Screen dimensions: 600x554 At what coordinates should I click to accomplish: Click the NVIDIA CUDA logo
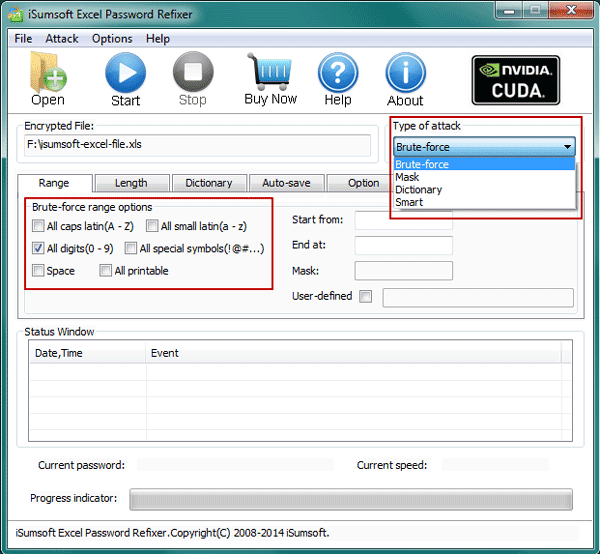click(x=516, y=80)
